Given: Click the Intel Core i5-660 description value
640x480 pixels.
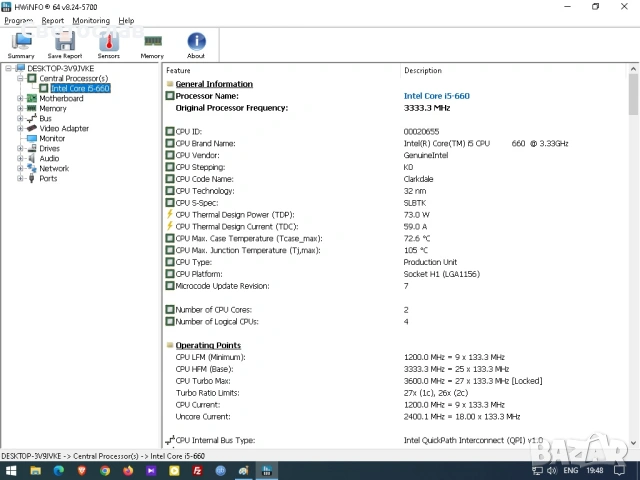Looking at the screenshot, I should (x=436, y=96).
